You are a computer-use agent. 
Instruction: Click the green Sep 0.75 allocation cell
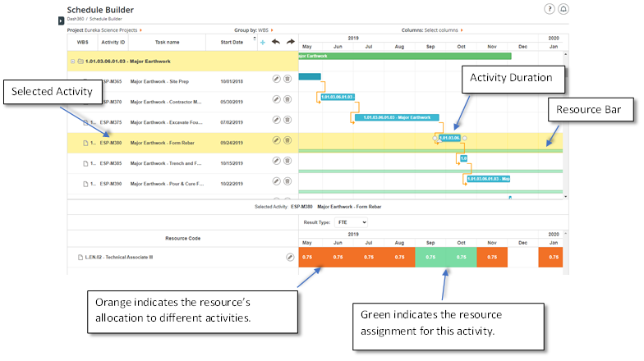pos(430,258)
